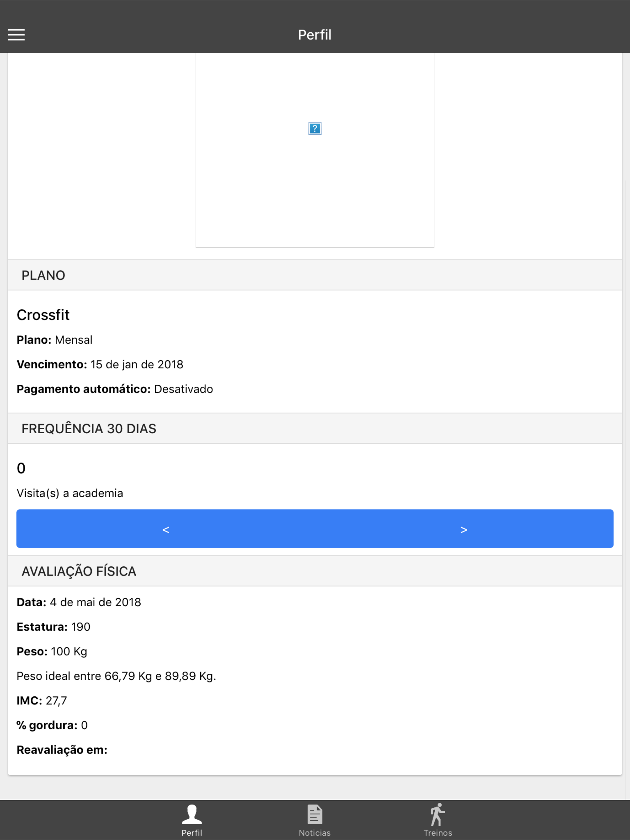The width and height of the screenshot is (630, 840).
Task: Switch to the Noticias tab label
Action: (315, 833)
